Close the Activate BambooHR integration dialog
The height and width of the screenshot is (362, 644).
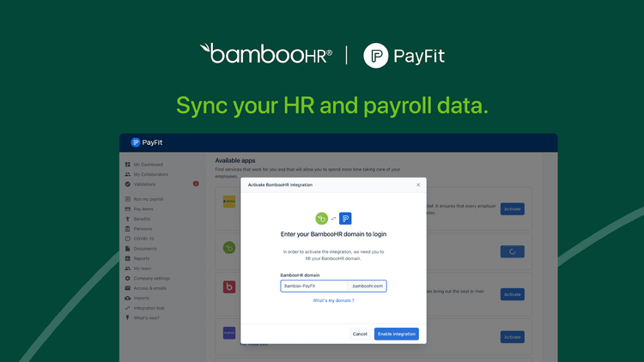(418, 184)
